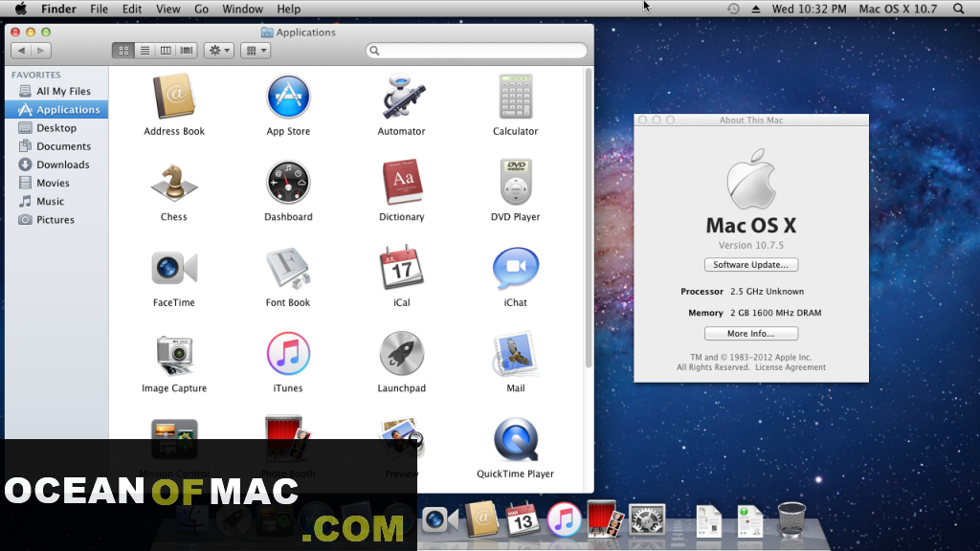The width and height of the screenshot is (980, 551).
Task: Click More Info button in About This Mac
Action: [x=750, y=334]
